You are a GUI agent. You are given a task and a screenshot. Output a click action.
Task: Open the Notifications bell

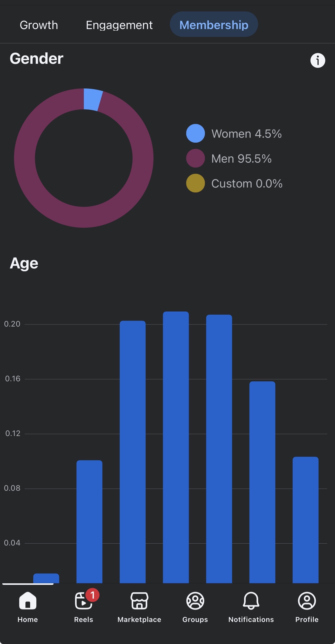[x=251, y=600]
